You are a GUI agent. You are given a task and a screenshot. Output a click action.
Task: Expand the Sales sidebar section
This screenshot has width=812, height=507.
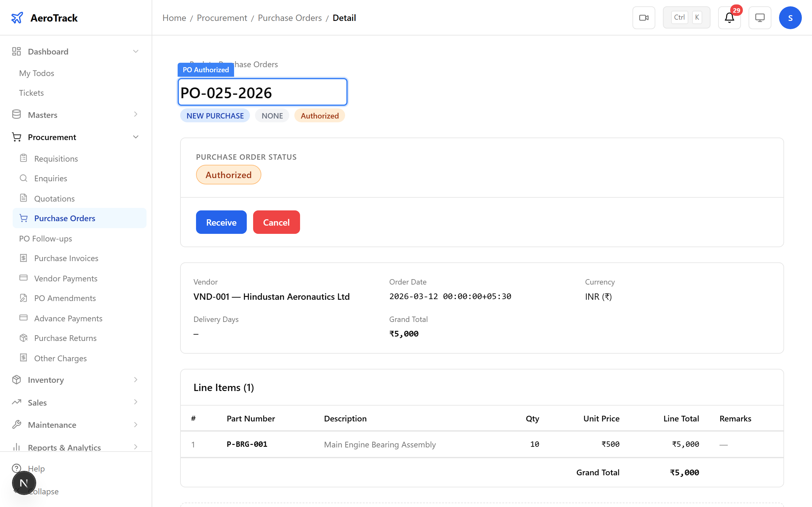click(x=135, y=402)
